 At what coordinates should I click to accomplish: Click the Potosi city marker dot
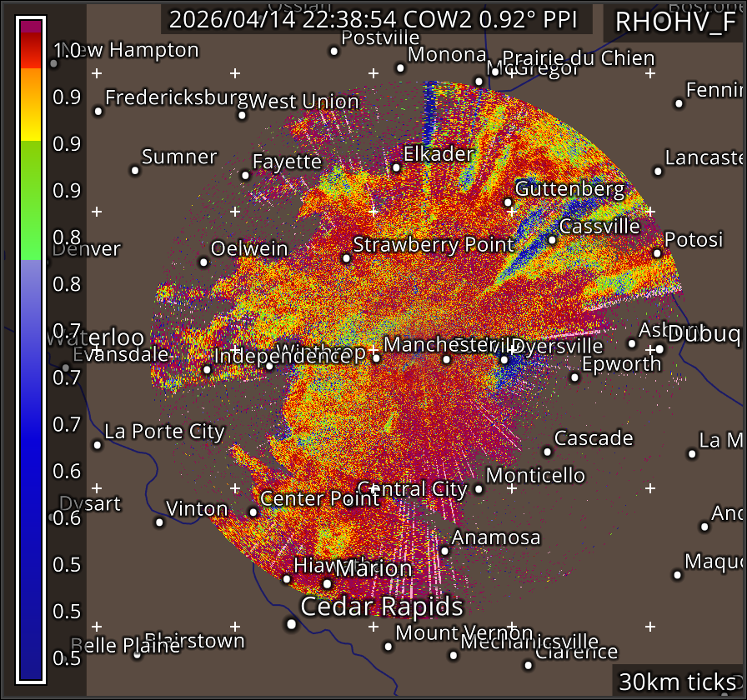point(657,253)
